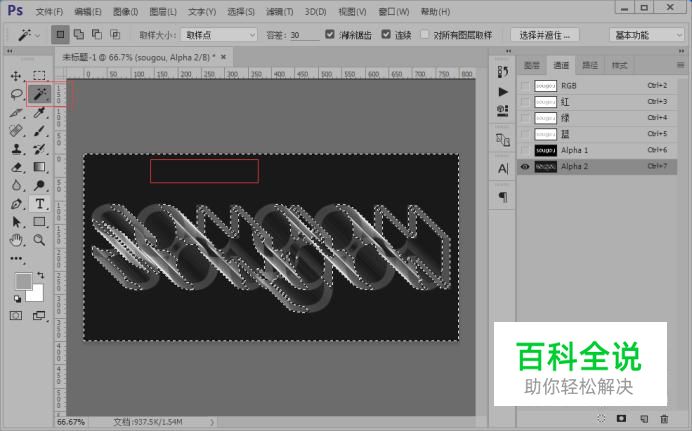Swap foreground and background colors

41,275
